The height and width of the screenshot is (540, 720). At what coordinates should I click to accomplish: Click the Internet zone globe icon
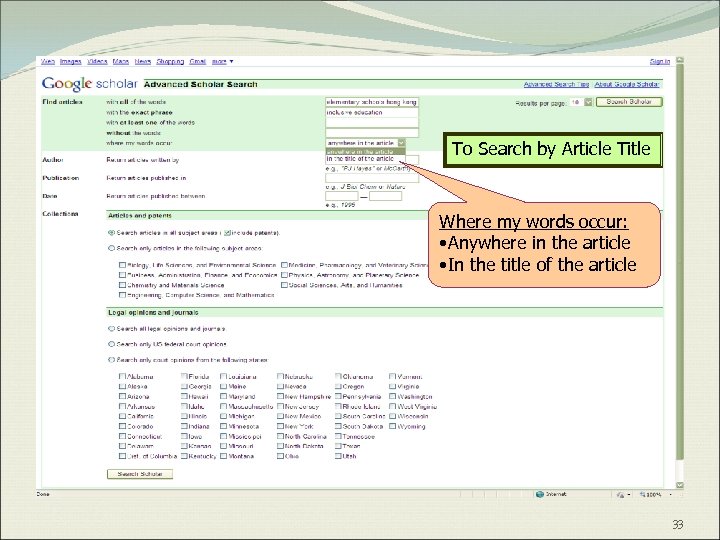point(540,495)
